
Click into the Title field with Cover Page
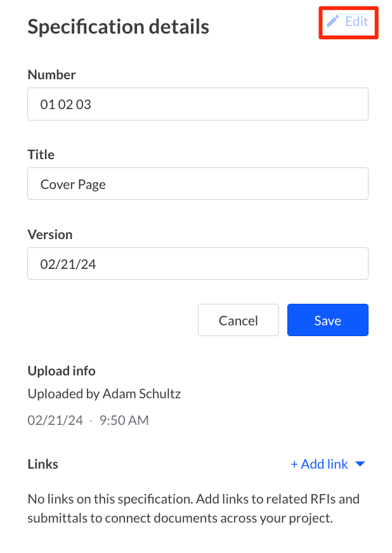coord(197,184)
